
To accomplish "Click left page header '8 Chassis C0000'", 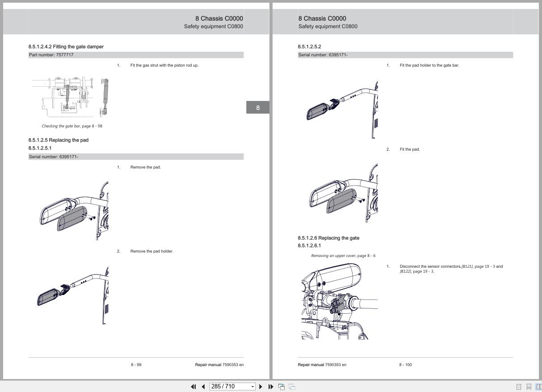I will [x=219, y=18].
